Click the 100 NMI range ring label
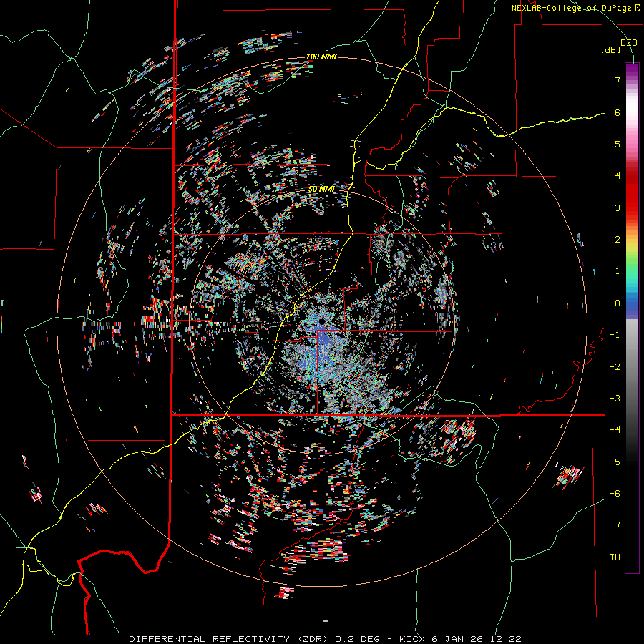644x644 pixels. [x=321, y=57]
